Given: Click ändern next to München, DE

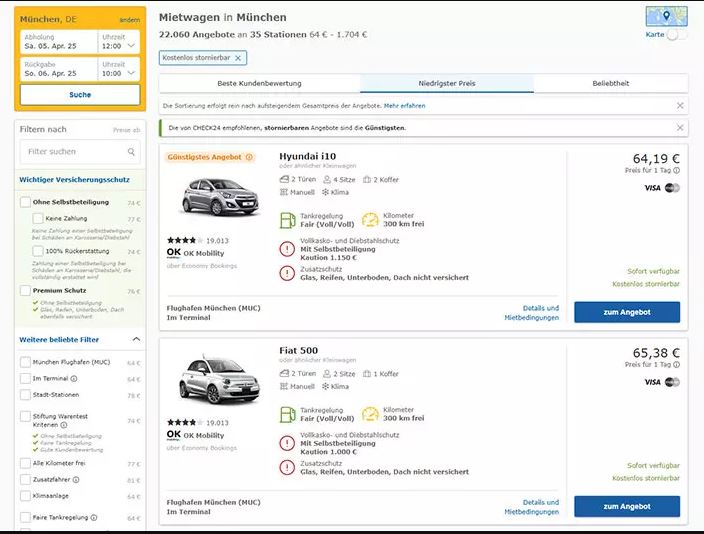Looking at the screenshot, I should 130,20.
